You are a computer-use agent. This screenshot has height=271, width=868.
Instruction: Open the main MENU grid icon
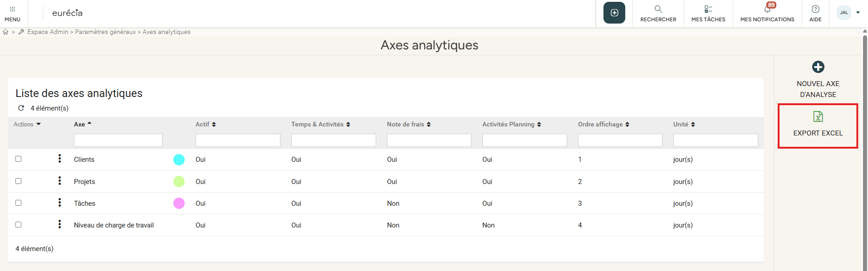click(x=12, y=9)
